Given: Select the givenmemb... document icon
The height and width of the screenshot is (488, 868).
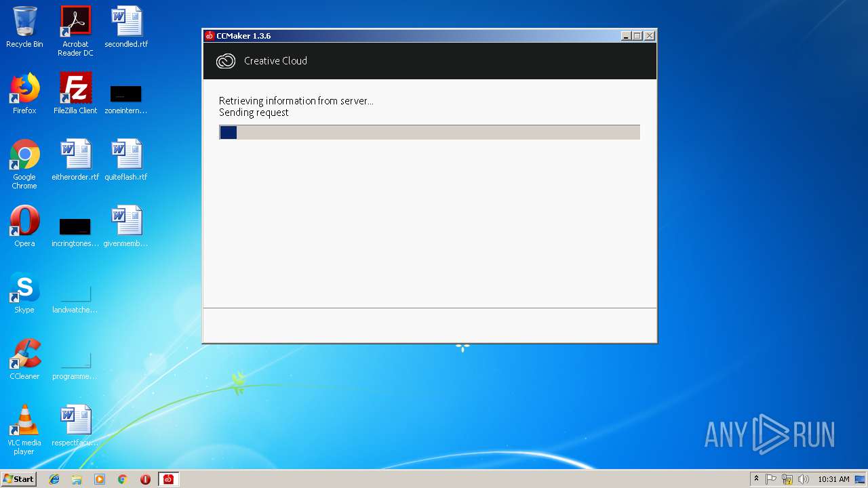Looking at the screenshot, I should tap(126, 226).
